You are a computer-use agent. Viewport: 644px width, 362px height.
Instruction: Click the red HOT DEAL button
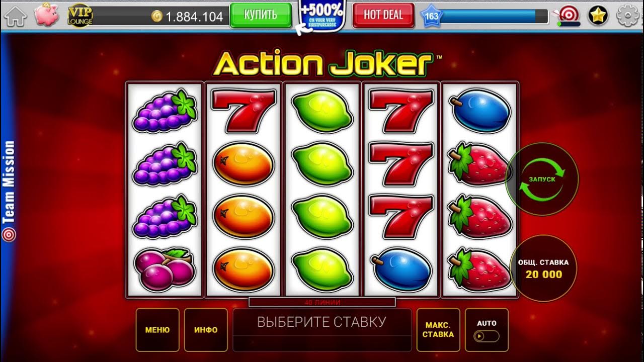pyautogui.click(x=383, y=15)
